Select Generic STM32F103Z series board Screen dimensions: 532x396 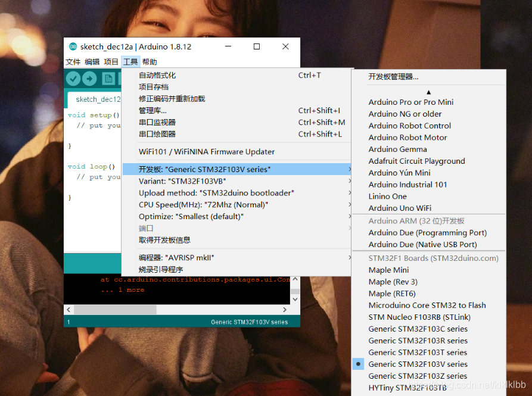[x=429, y=376]
